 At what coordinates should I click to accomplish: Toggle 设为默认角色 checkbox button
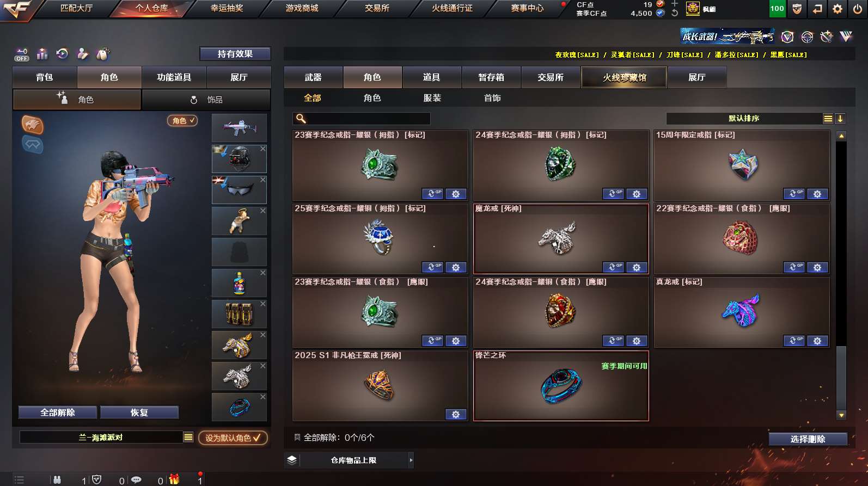(233, 438)
